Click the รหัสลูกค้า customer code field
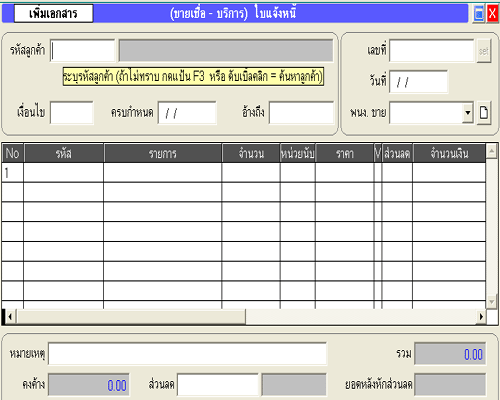The image size is (500, 400). tap(82, 51)
